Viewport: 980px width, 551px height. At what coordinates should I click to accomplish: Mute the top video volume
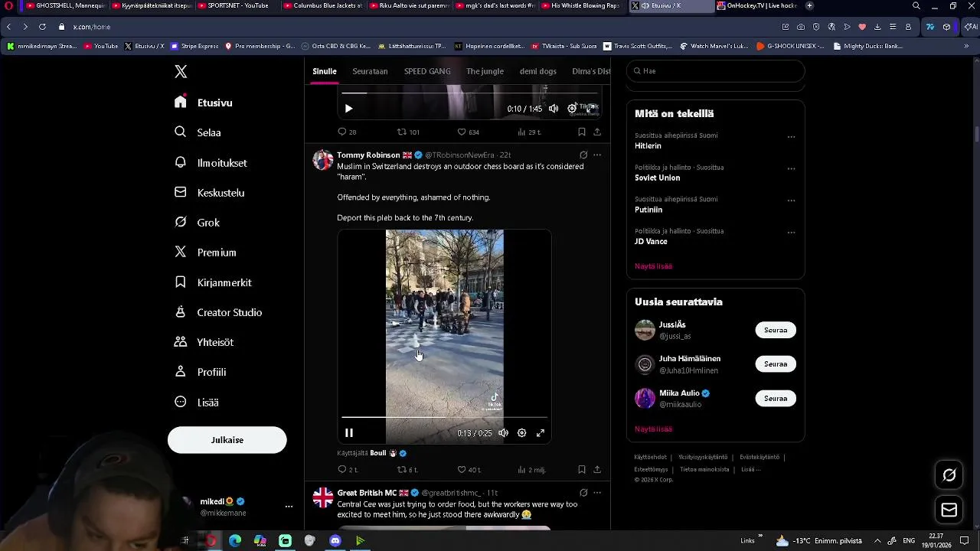pyautogui.click(x=554, y=109)
